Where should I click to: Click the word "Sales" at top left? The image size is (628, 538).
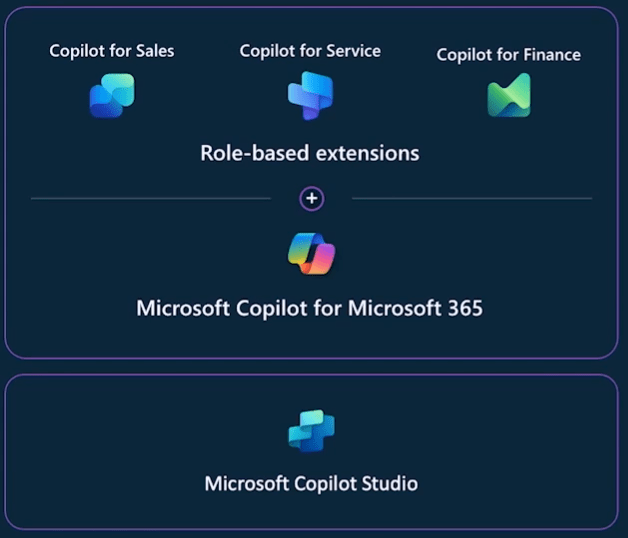click(153, 50)
